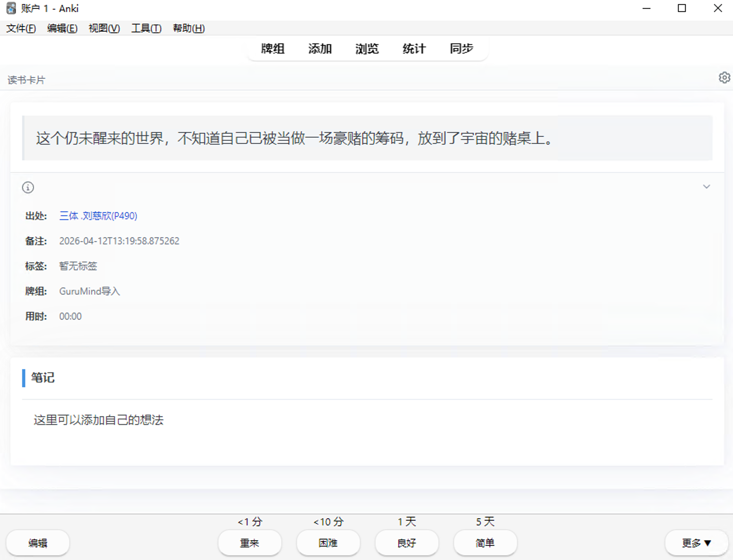
Task: Click 同步 to sync
Action: (x=461, y=49)
